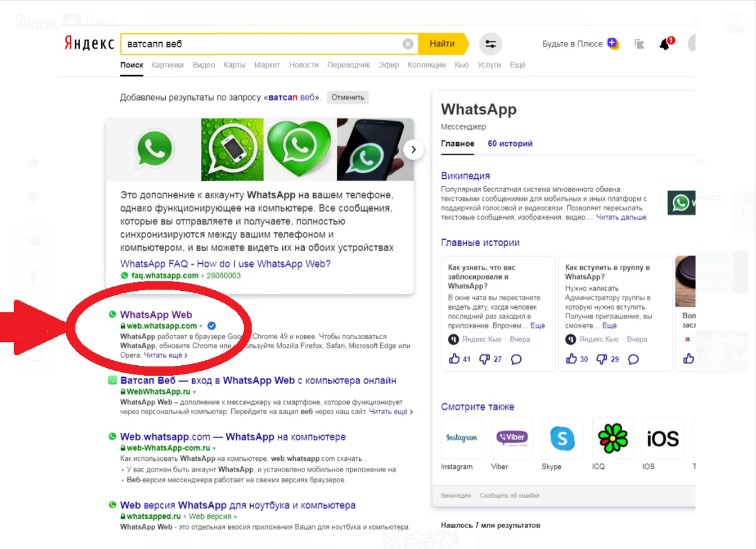Open the 'Ещё' search categories menu
This screenshot has height=549, width=756.
tap(517, 65)
